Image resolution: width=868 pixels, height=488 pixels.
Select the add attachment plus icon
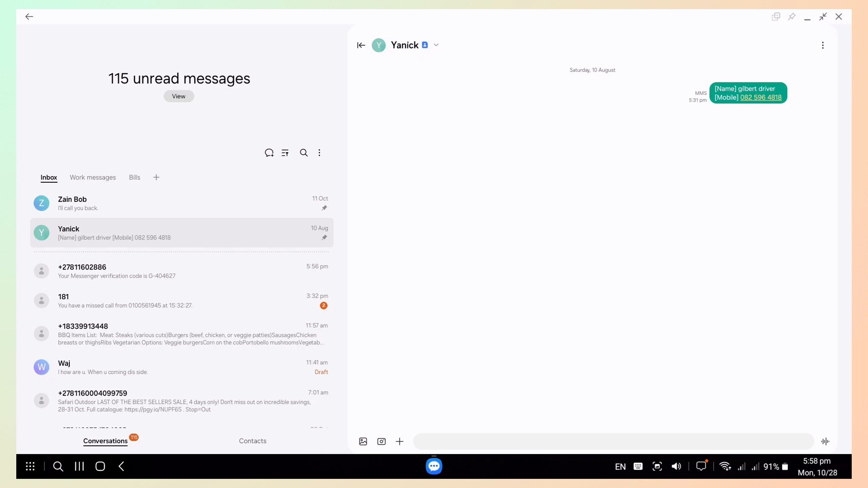click(x=399, y=442)
